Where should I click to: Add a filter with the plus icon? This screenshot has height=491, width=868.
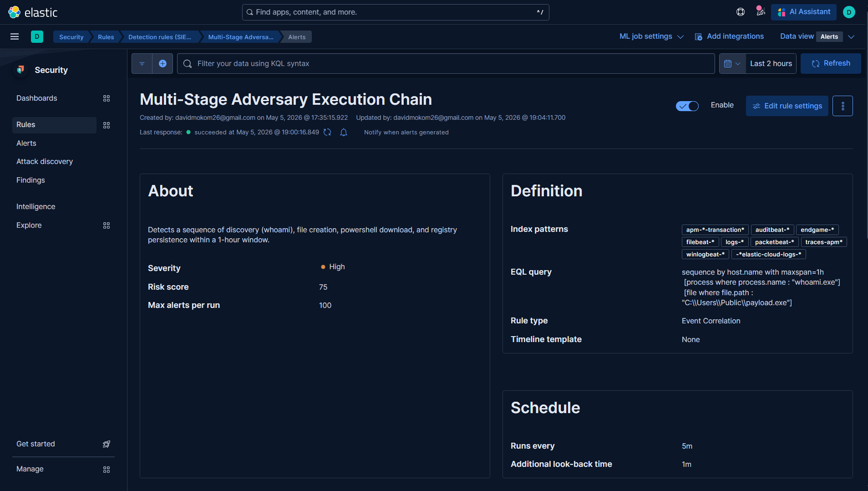tap(162, 63)
